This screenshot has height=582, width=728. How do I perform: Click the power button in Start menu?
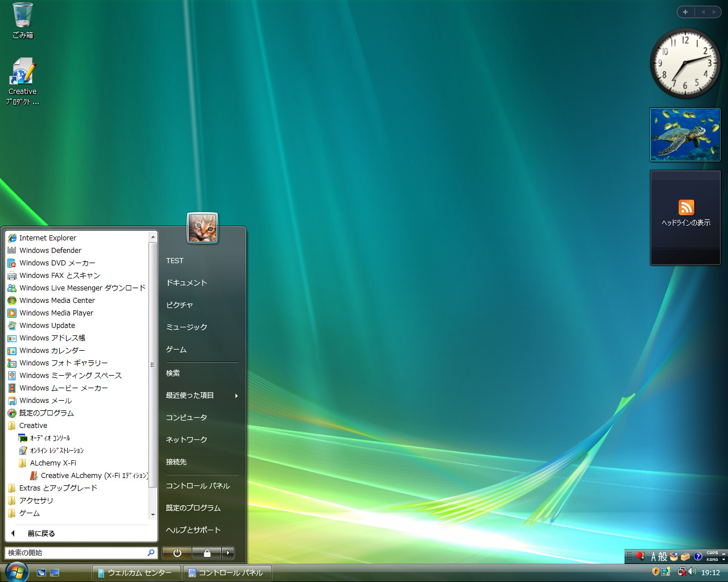click(177, 553)
